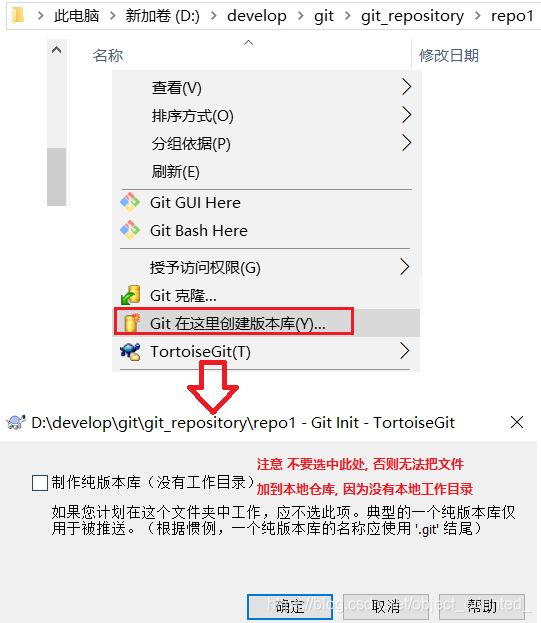541x623 pixels.
Task: Click the Git 克隆 clone icon
Action: pyautogui.click(x=130, y=295)
